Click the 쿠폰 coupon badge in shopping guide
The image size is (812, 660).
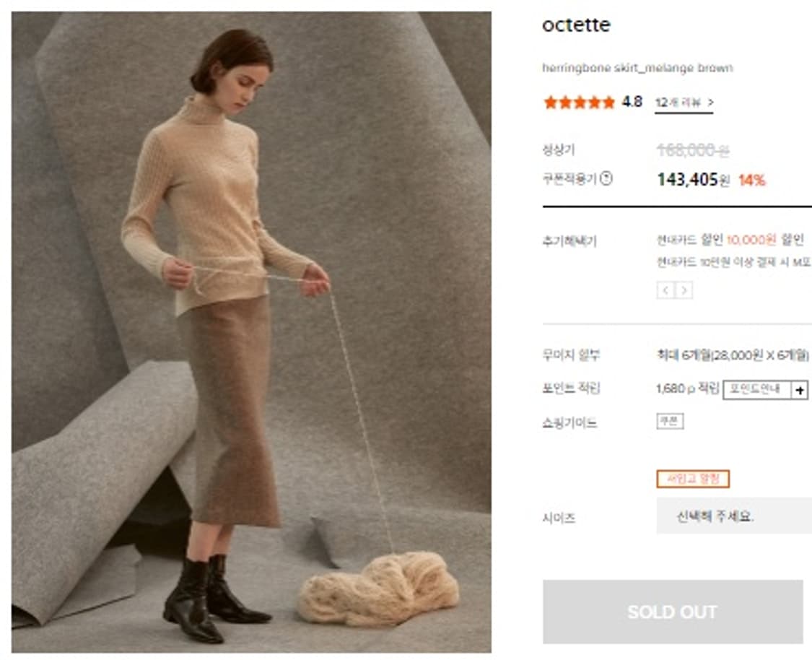[670, 422]
